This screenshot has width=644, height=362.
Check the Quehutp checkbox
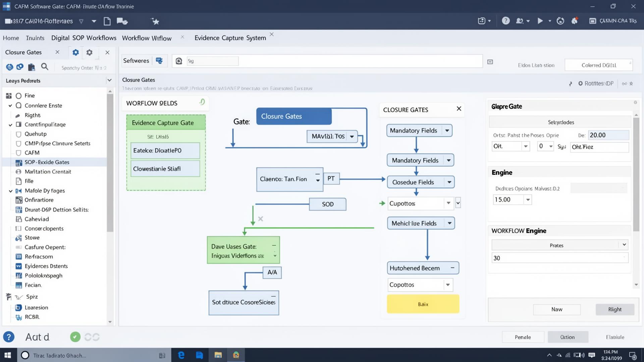pyautogui.click(x=19, y=134)
